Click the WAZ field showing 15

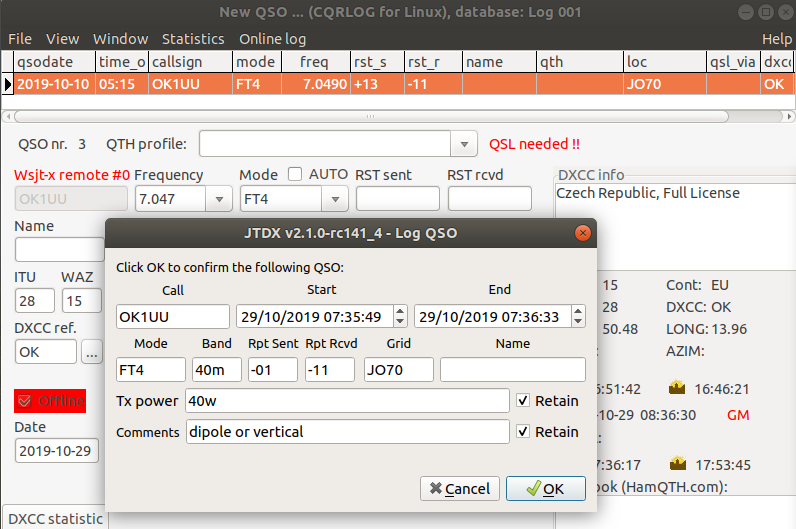[x=81, y=301]
